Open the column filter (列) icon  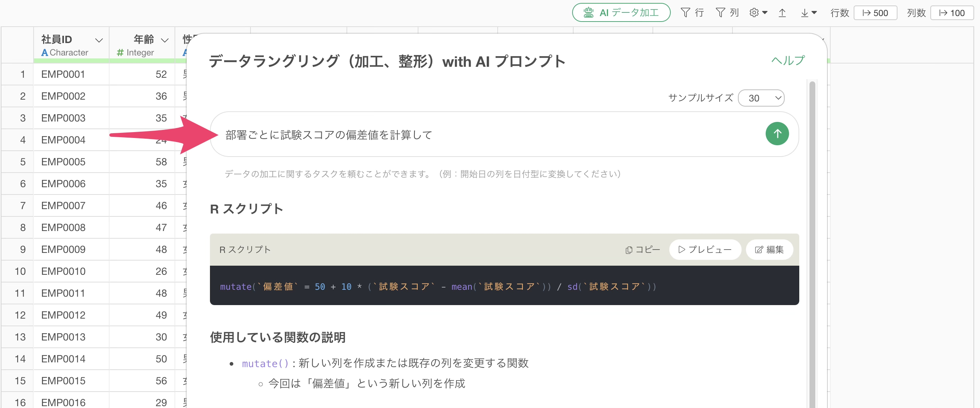[727, 12]
